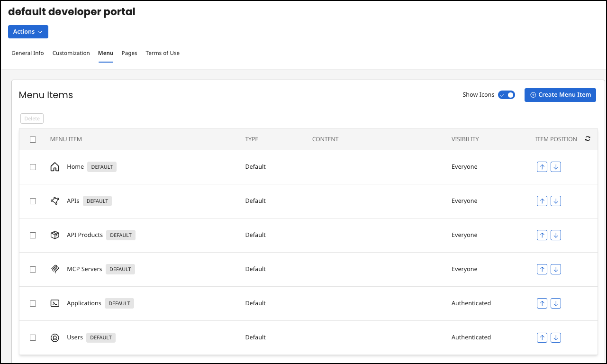The height and width of the screenshot is (364, 607).
Task: Click the Delete button
Action: pyautogui.click(x=32, y=118)
